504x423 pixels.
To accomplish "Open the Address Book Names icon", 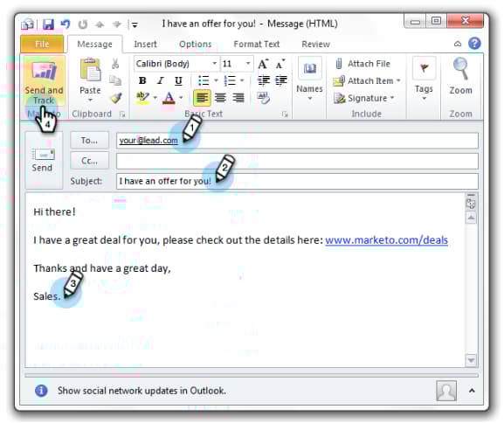I will [x=309, y=68].
